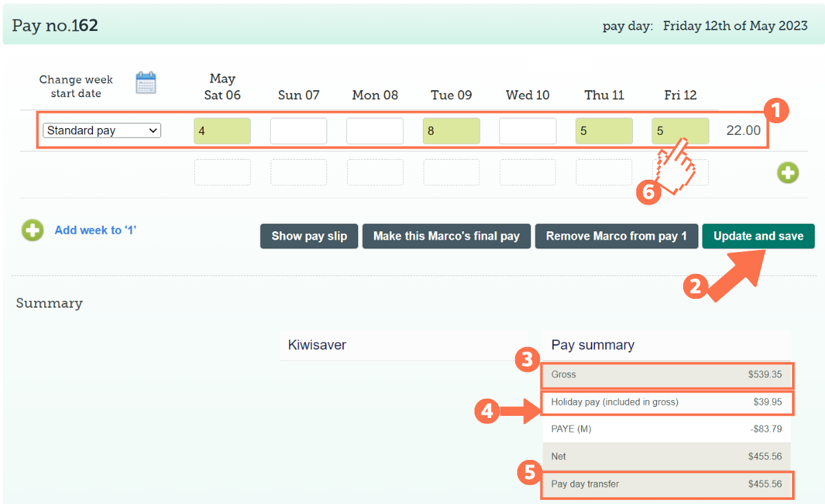This screenshot has height=504, width=825.
Task: Click the PAYE (M) row in summary
Action: coord(667,429)
